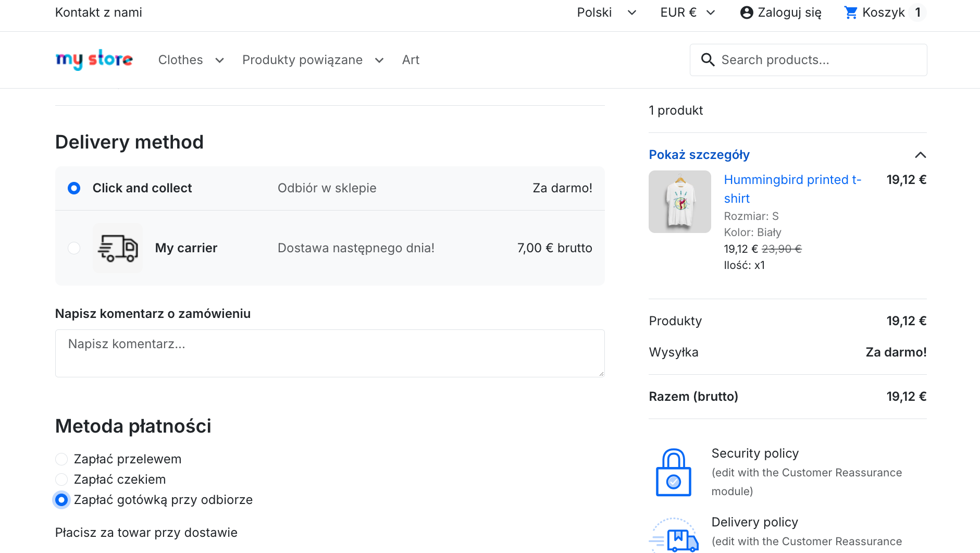Viewport: 980px width, 553px height.
Task: Open the Clothes category
Action: [x=180, y=60]
